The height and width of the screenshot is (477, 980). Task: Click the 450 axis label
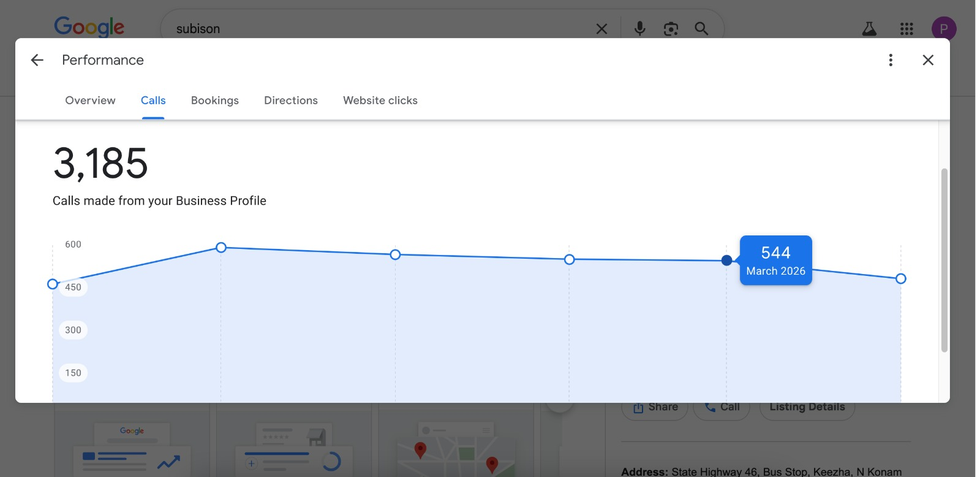[73, 288]
